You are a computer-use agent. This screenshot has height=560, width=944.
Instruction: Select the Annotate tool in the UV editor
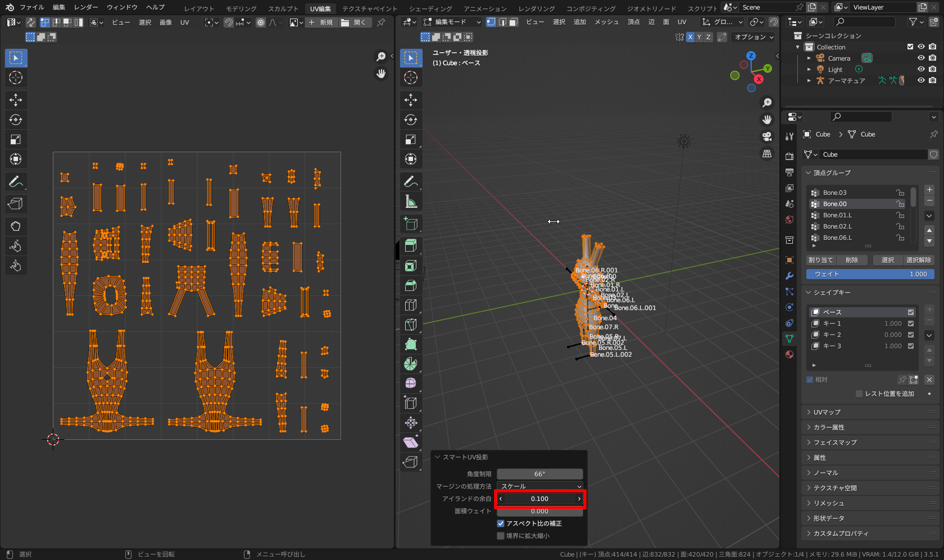(x=16, y=181)
